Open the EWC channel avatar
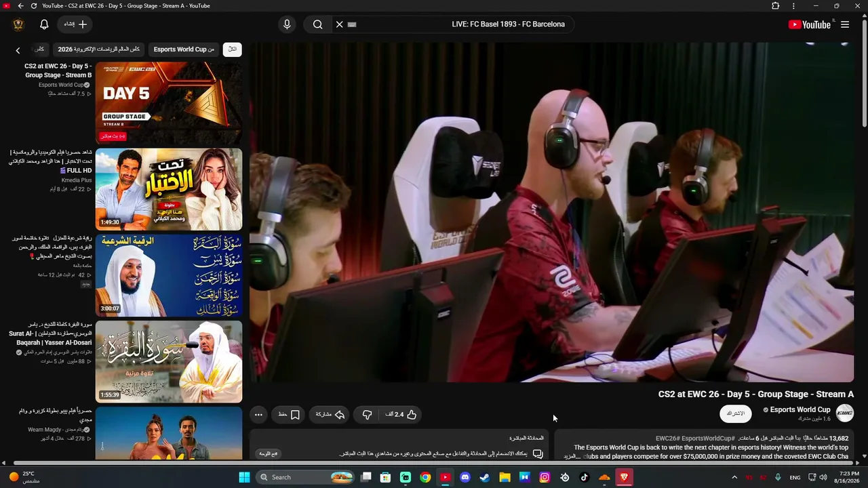Image resolution: width=868 pixels, height=488 pixels. tap(845, 413)
